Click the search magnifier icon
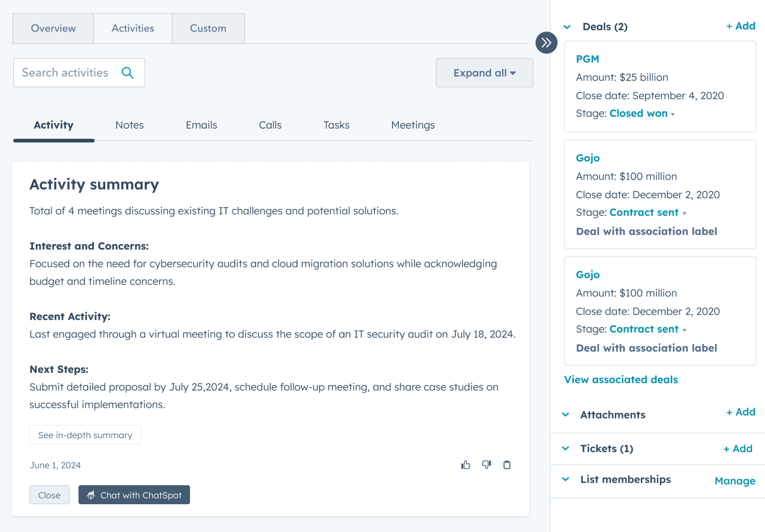The image size is (765, 532). click(127, 73)
